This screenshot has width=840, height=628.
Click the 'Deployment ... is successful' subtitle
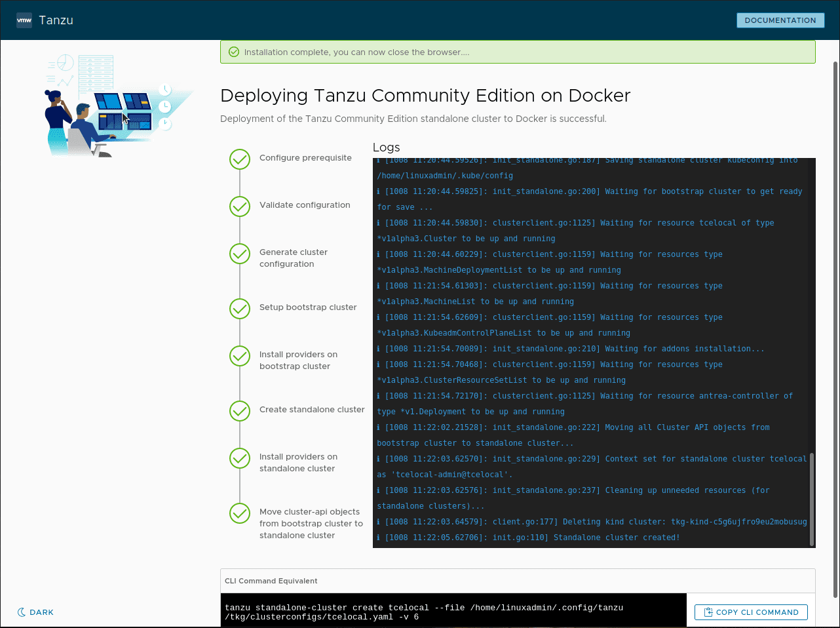(413, 119)
